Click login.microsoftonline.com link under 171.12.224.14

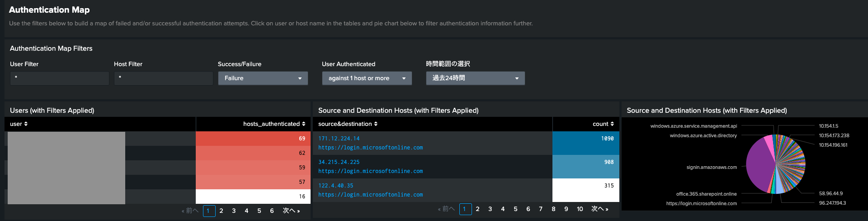click(x=371, y=148)
